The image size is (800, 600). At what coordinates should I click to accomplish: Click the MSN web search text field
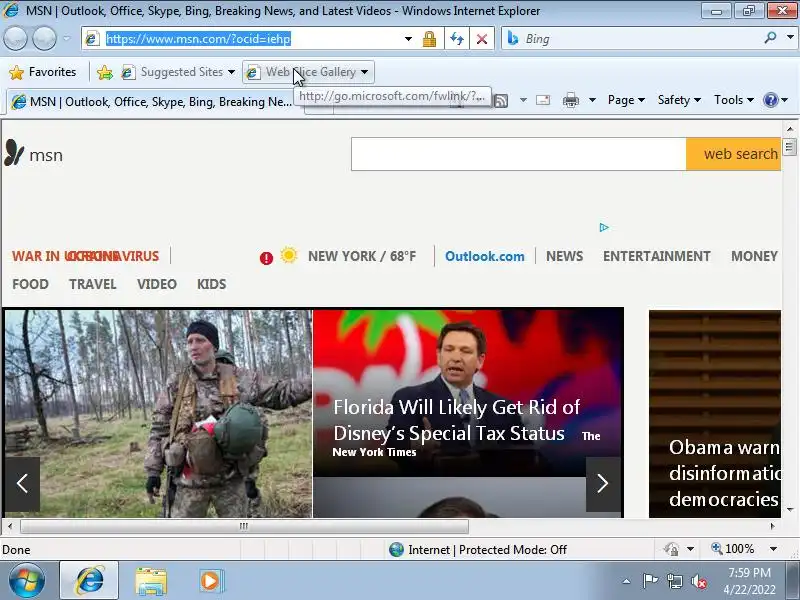[x=518, y=154]
